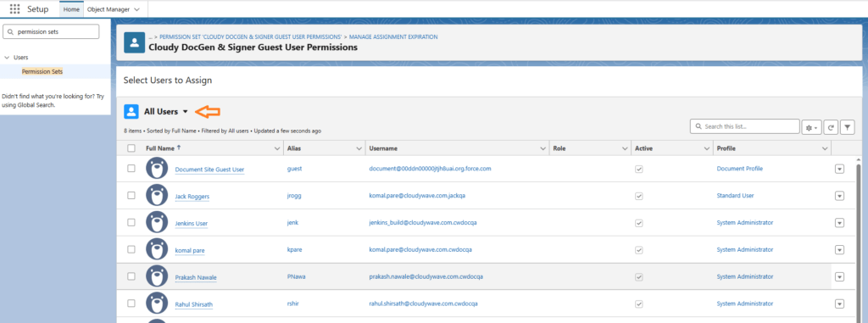Open row actions for komal pare

(839, 249)
